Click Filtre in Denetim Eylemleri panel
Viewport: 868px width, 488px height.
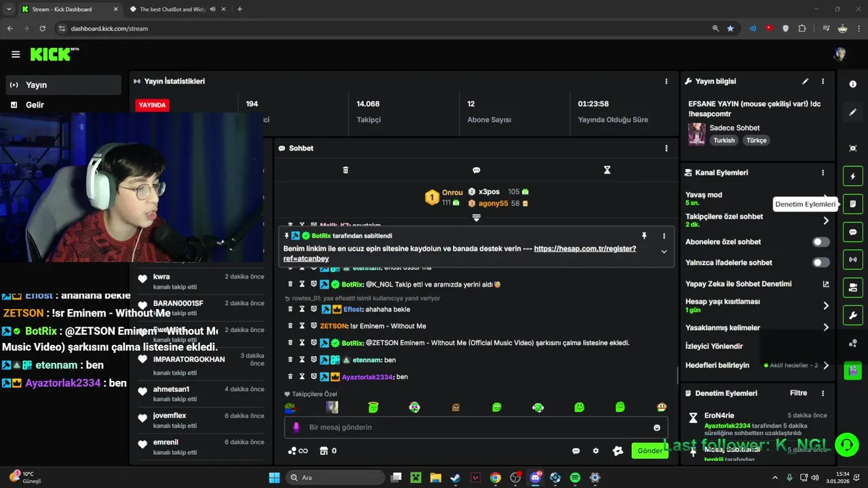pos(798,393)
